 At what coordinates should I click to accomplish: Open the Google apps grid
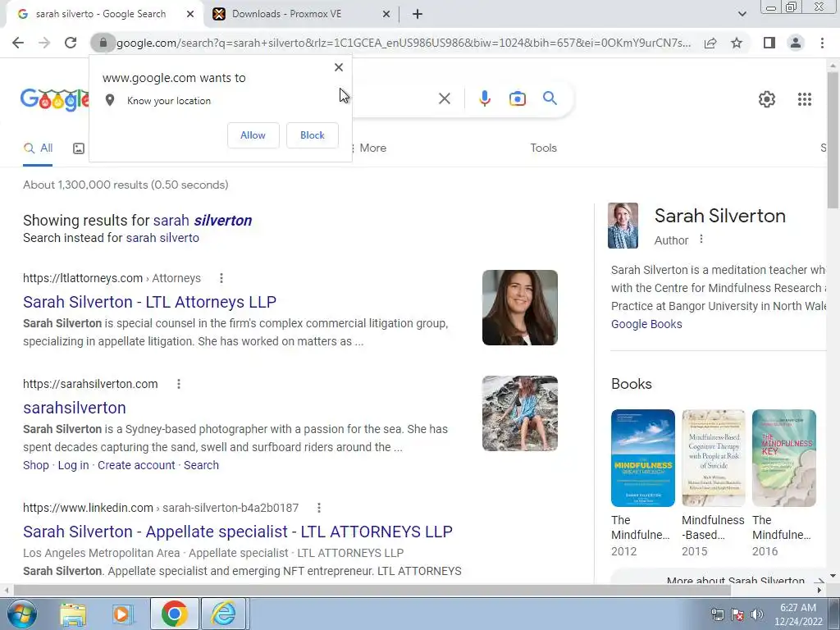[804, 99]
